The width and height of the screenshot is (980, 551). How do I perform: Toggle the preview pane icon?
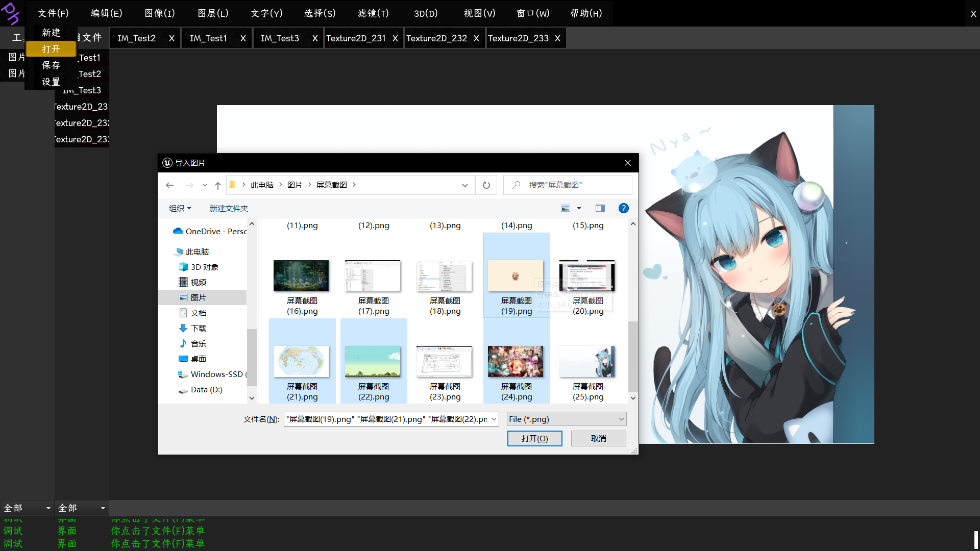(600, 208)
